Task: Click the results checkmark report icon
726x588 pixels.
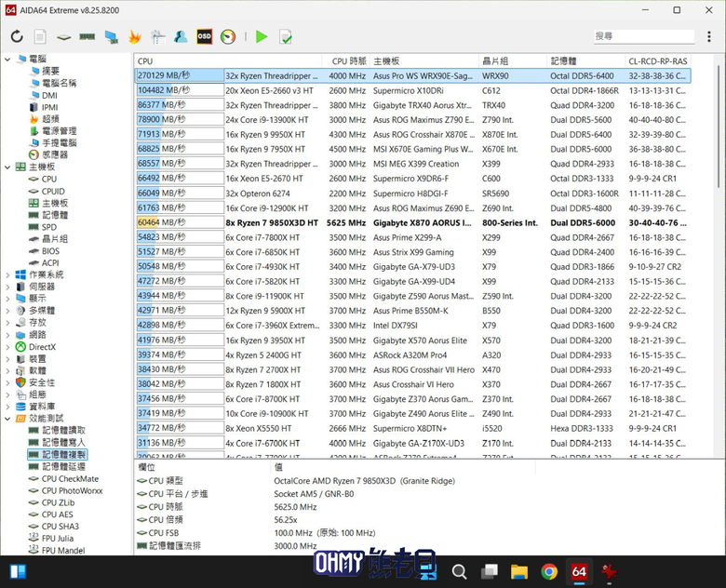Action: (286, 36)
